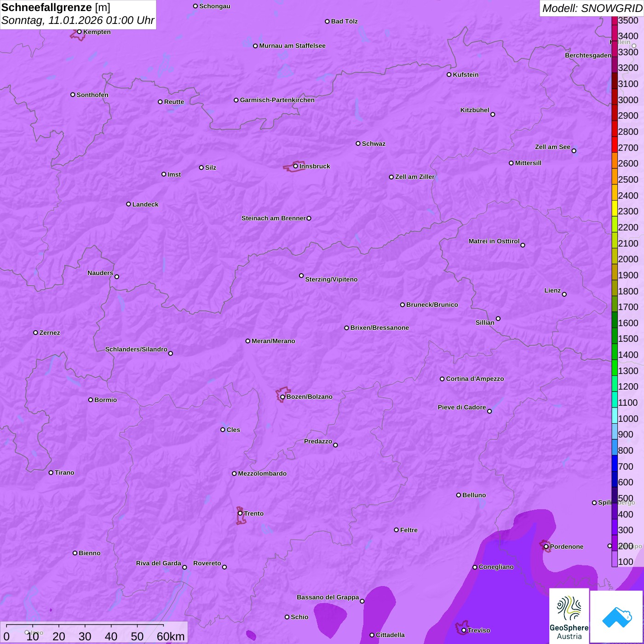Click the Riva del Garda label
Screen dimensions: 644x644
(159, 563)
